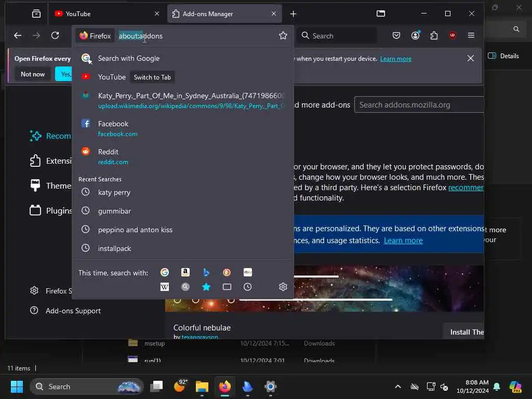532x399 pixels.
Task: Open the Firefox hamburger menu
Action: (471, 35)
